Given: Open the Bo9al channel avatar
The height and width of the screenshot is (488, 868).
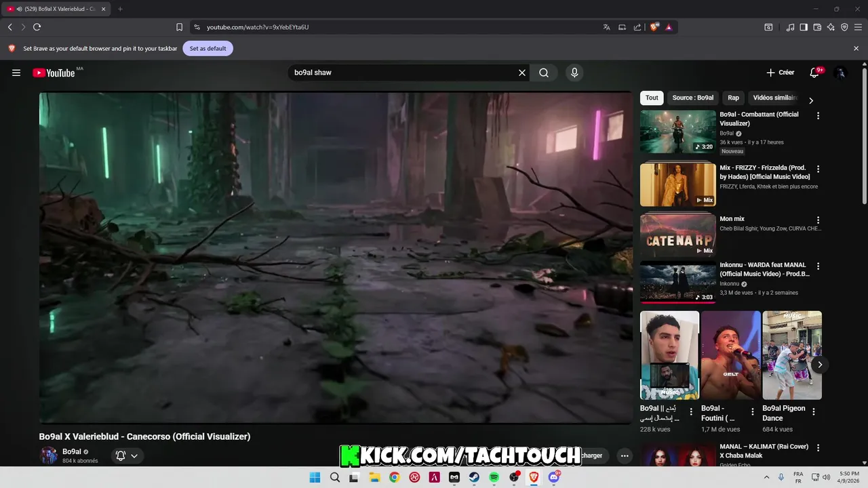Looking at the screenshot, I should click(x=49, y=455).
